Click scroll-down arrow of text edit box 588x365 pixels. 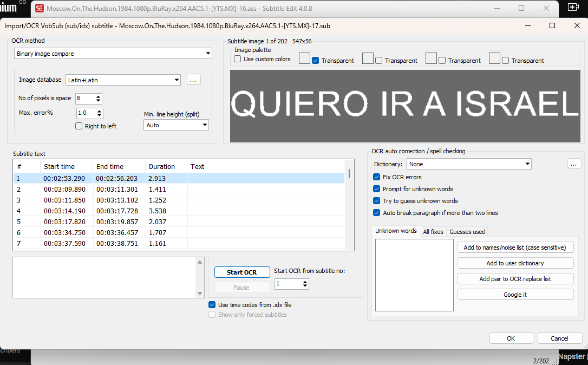[200, 294]
